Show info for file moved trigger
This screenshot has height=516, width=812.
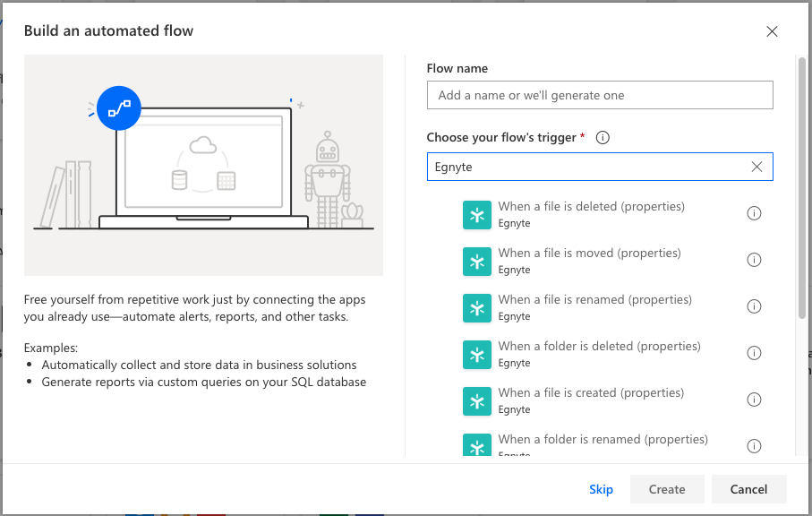click(754, 260)
